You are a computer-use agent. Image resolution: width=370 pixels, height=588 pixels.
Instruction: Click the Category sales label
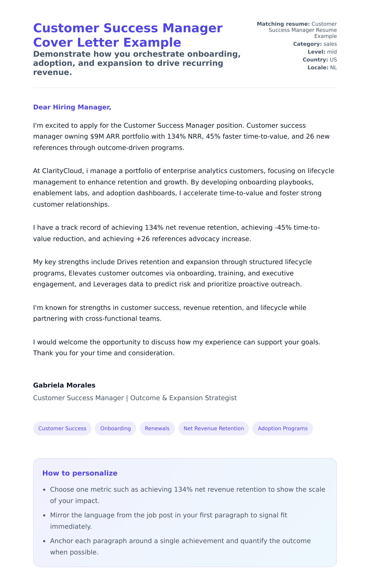click(315, 44)
